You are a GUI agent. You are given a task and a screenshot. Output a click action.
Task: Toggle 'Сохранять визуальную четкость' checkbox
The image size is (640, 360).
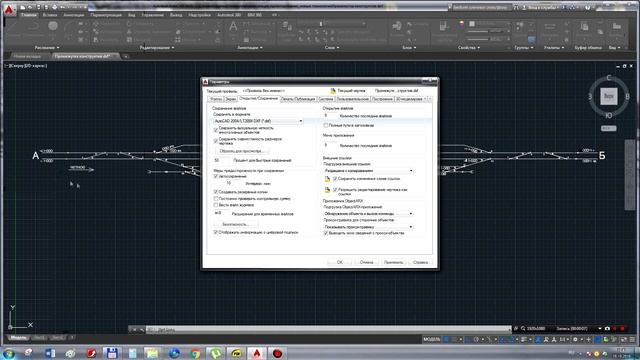point(216,130)
